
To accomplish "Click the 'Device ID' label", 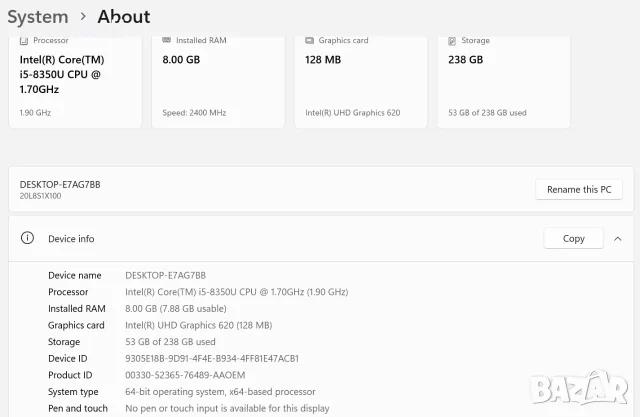I will [67, 359].
